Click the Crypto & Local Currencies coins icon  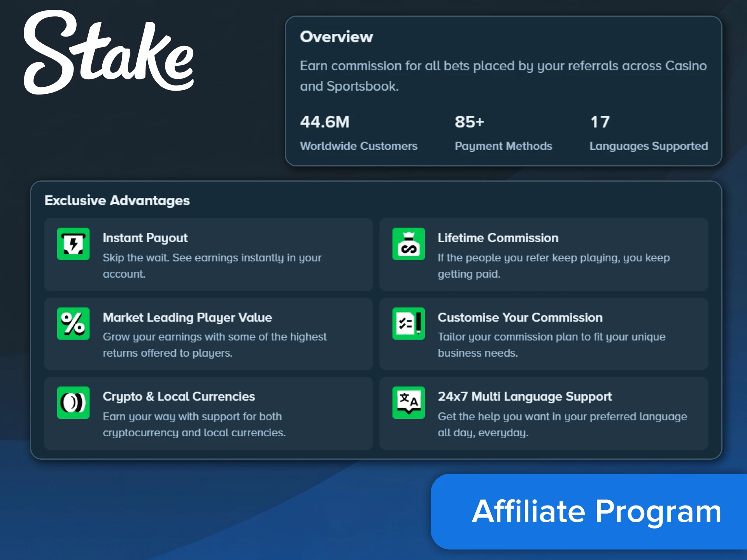tap(73, 402)
